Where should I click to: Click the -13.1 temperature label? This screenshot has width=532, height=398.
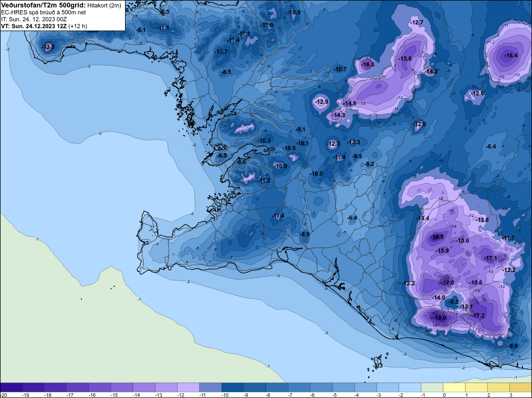tap(466, 306)
